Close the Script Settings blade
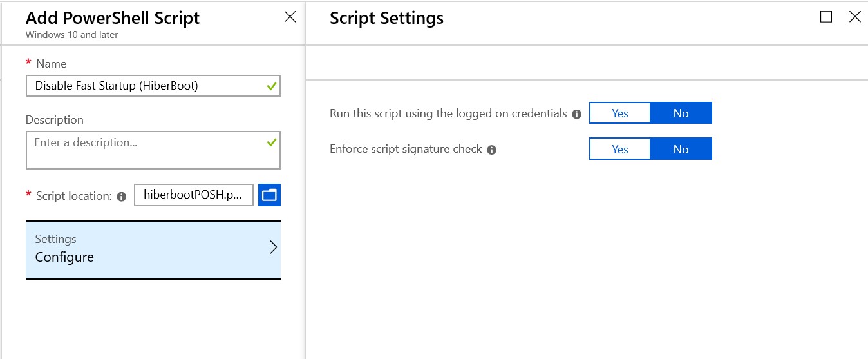Screen dimensions: 868x359 point(854,17)
